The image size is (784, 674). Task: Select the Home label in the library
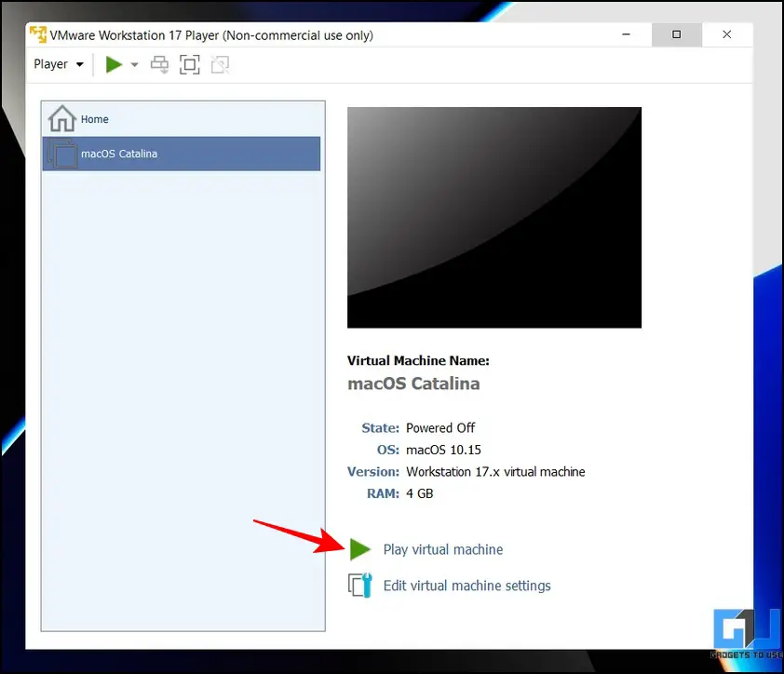[x=95, y=119]
